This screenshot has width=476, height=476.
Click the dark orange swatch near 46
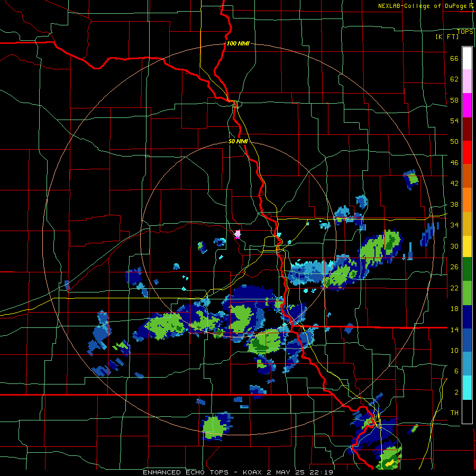(x=467, y=176)
